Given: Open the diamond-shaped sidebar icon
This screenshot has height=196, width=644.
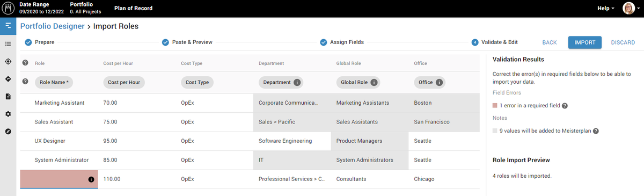Looking at the screenshot, I should 8,79.
